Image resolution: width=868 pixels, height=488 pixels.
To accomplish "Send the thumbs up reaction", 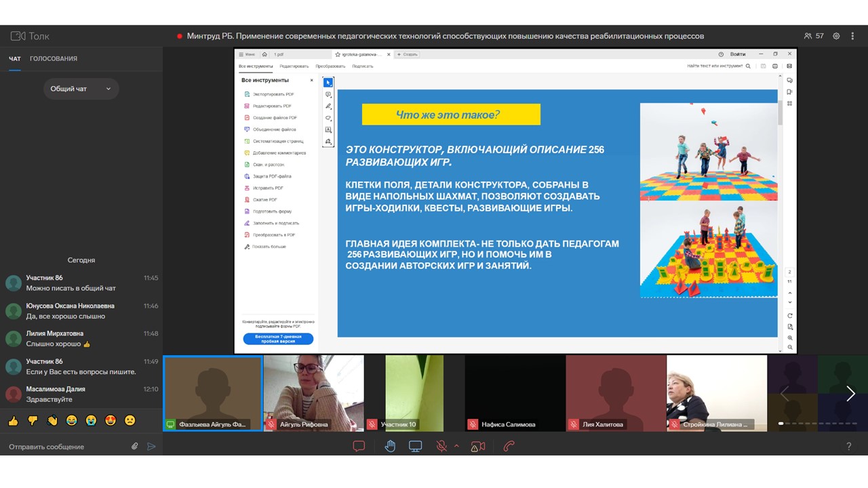I will pos(13,421).
